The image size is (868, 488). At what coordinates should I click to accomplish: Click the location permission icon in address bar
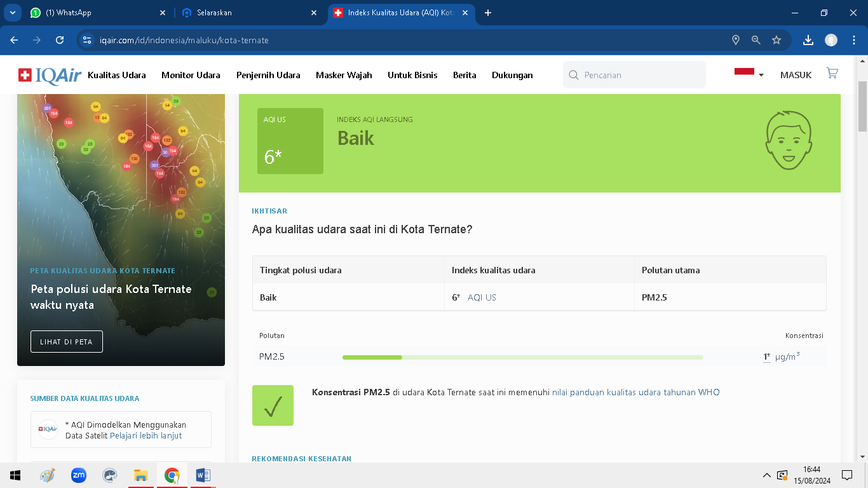[736, 40]
